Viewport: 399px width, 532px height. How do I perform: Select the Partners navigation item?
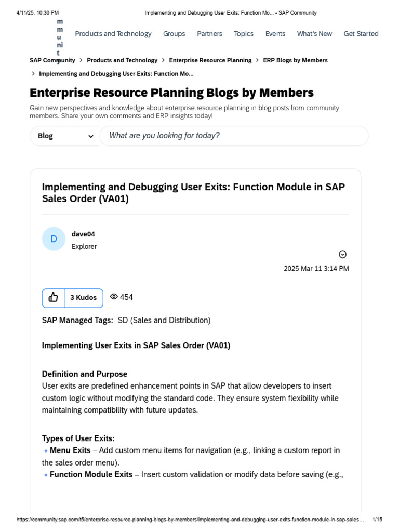tap(209, 34)
